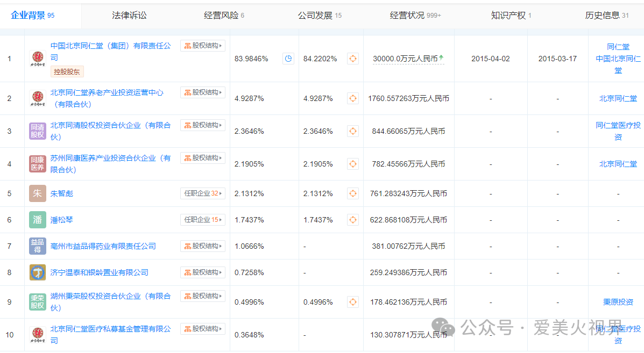Open the 湖州秉荣股权投资合伙企业（有限合伙） link
The width and height of the screenshot is (644, 353).
pyautogui.click(x=110, y=302)
